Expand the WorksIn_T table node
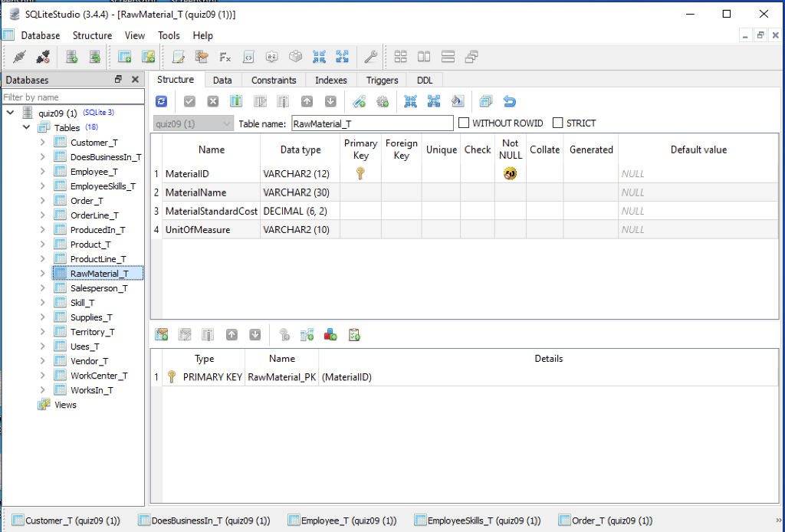This screenshot has width=785, height=532. coord(43,390)
